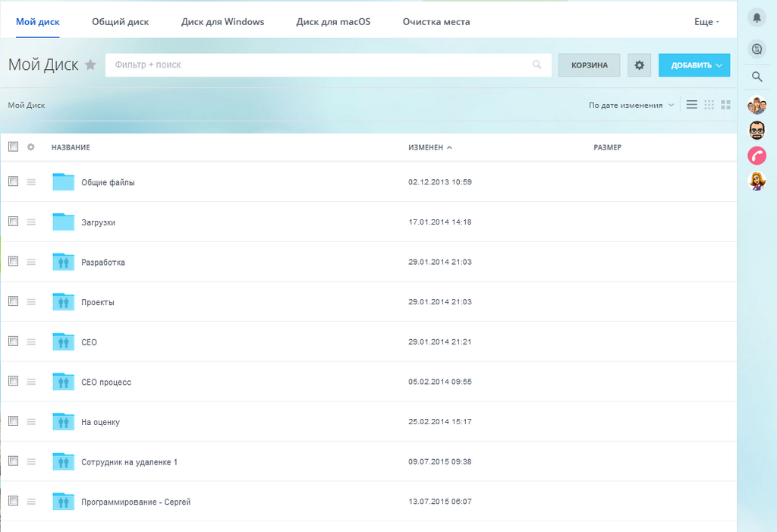Viewport: 777px width, 532px height.
Task: Open the Загрузки folder icon
Action: click(64, 222)
